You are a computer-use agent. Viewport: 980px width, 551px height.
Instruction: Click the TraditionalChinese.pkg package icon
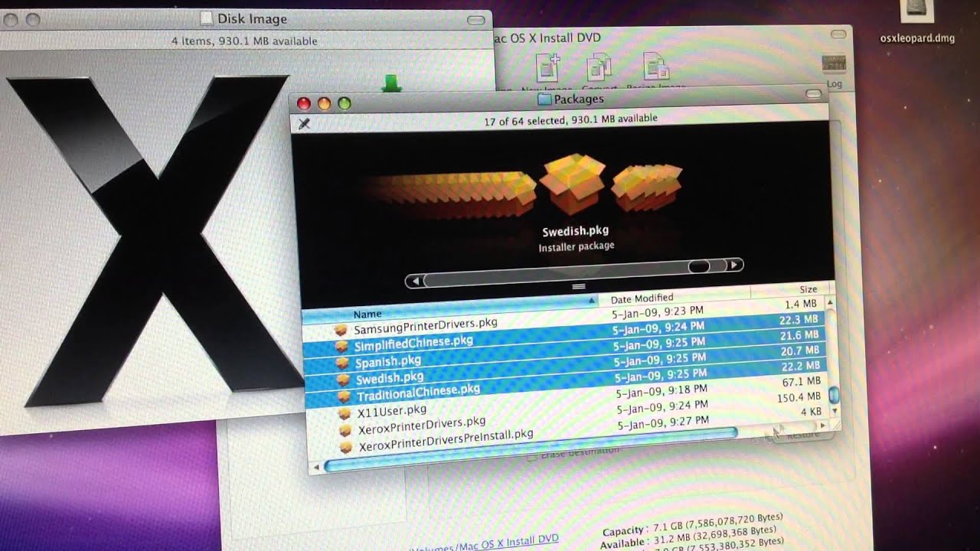coord(345,397)
